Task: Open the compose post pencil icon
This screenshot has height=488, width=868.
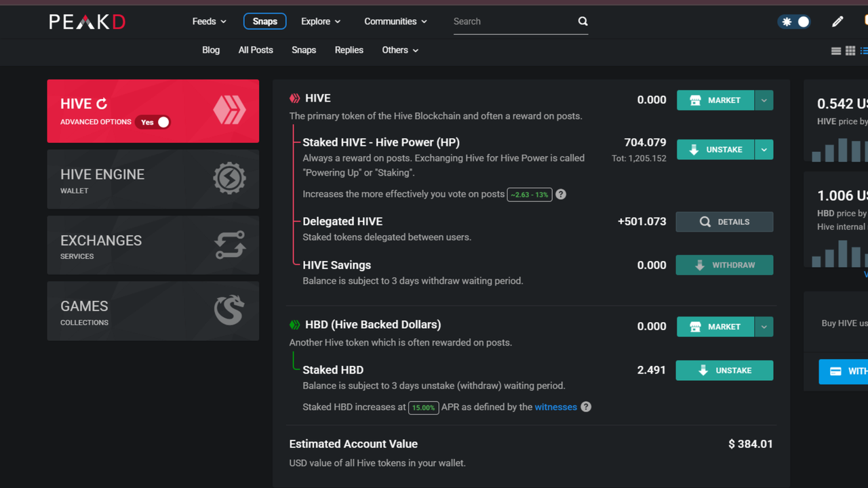Action: (x=837, y=22)
